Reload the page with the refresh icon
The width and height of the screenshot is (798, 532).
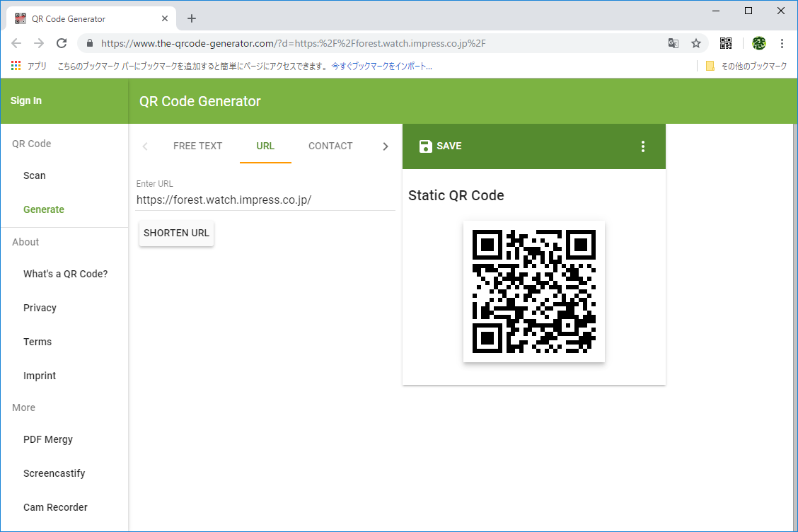tap(62, 43)
